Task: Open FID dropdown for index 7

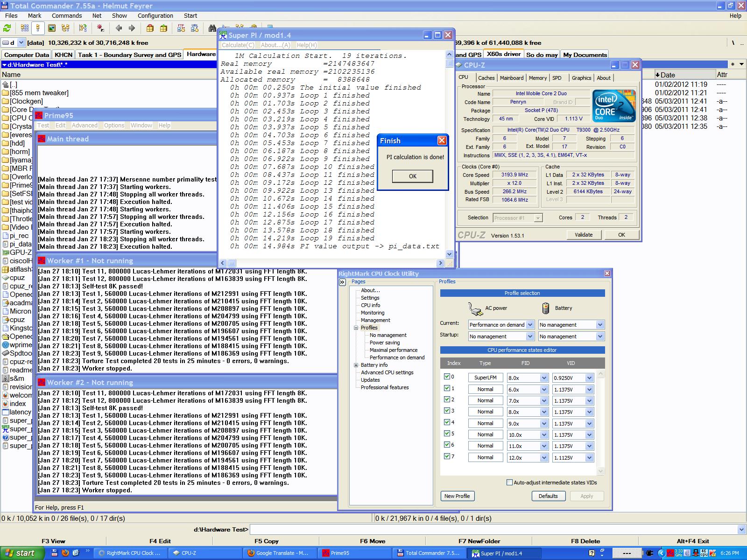Action: click(x=544, y=457)
